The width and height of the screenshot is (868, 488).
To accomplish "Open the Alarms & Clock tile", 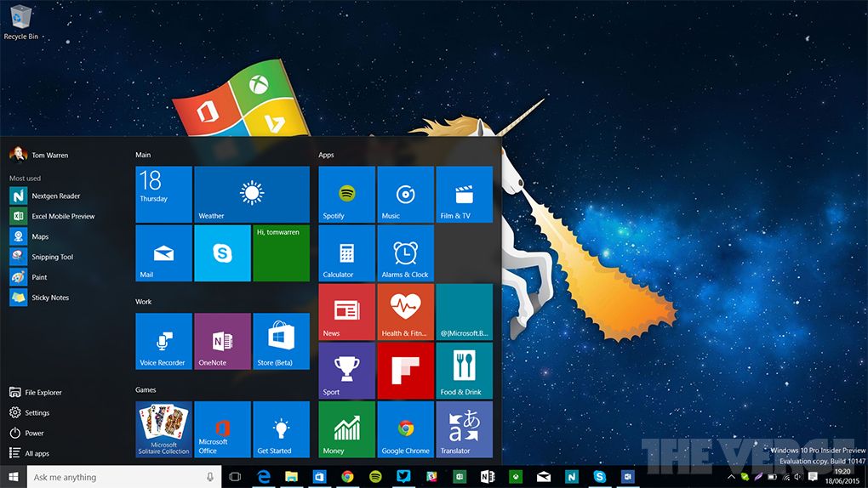I will click(406, 253).
